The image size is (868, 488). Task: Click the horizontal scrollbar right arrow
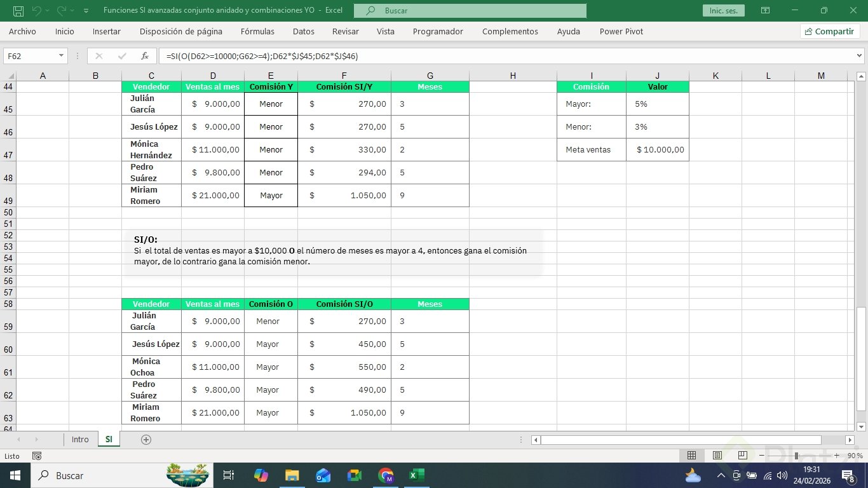pyautogui.click(x=850, y=440)
